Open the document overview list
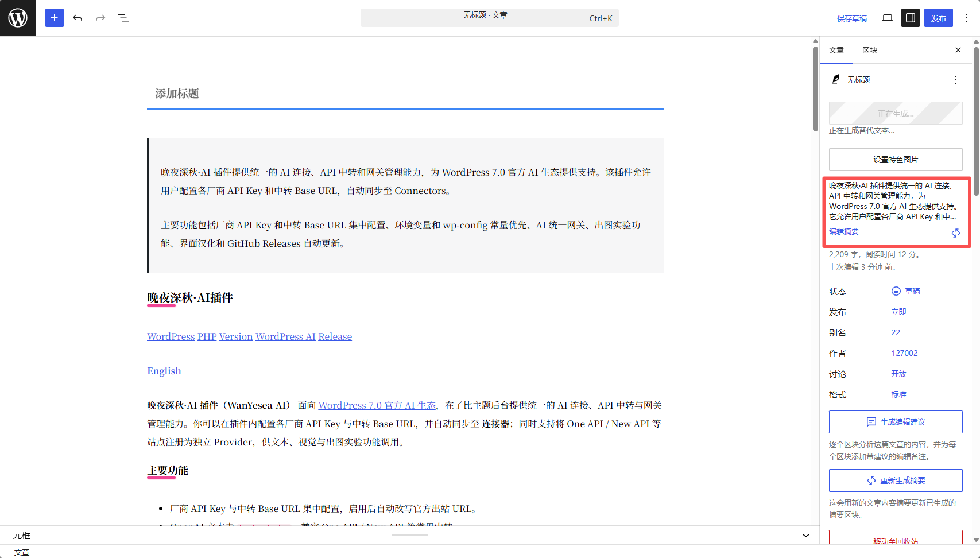Screen dimensions: 980x558 (x=123, y=18)
